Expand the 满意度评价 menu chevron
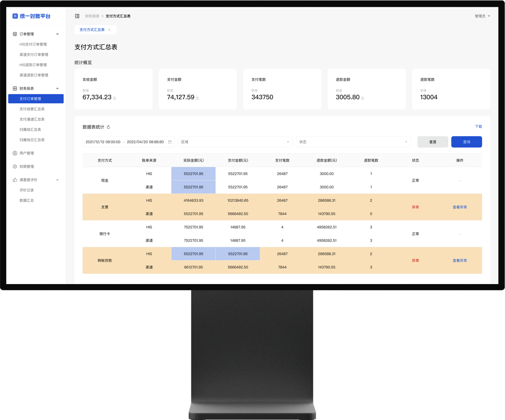The image size is (505, 420). (x=57, y=180)
